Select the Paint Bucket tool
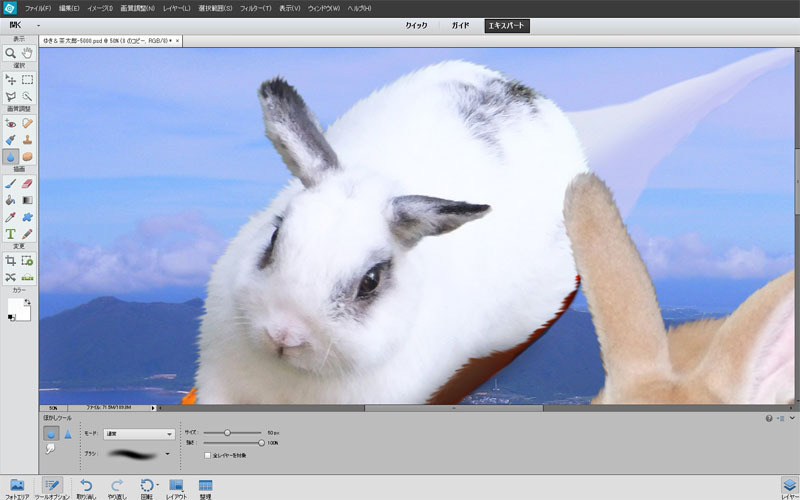This screenshot has width=800, height=500. tap(10, 200)
